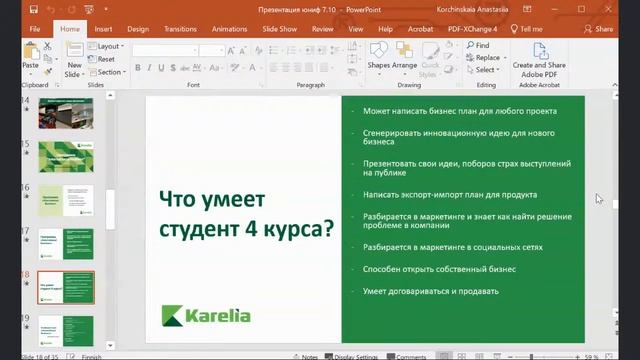The height and width of the screenshot is (360, 640).
Task: Open the File menu
Action: point(35,29)
